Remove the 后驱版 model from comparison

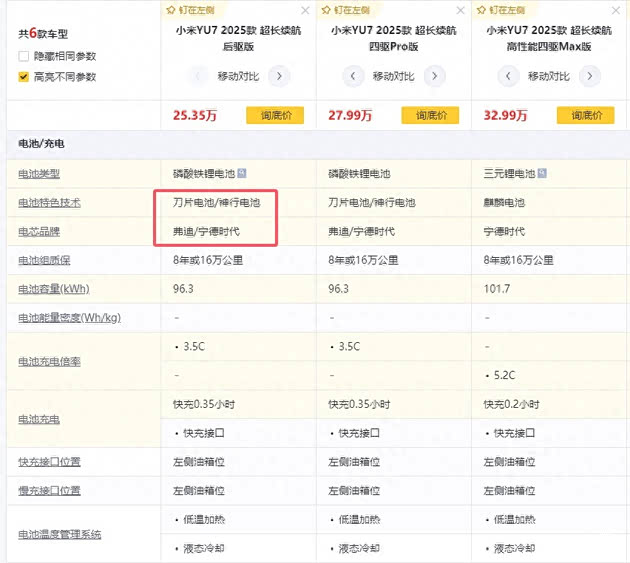(305, 10)
